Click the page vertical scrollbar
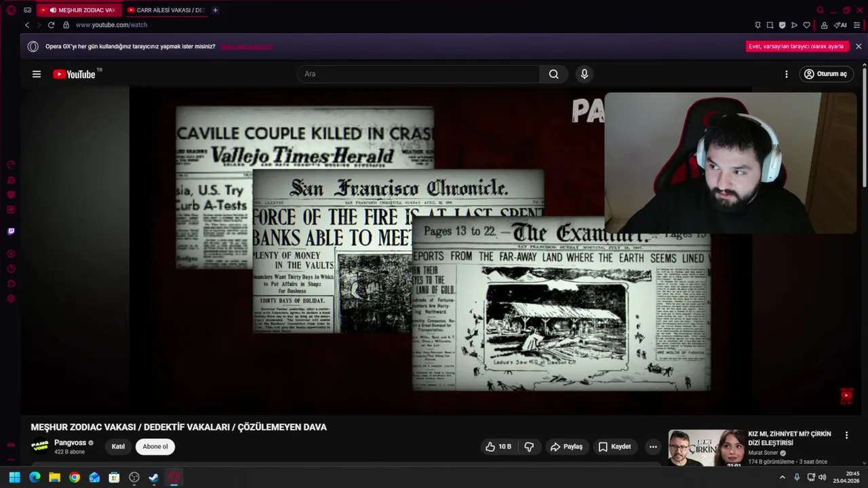The image size is (868, 488). pyautogui.click(x=865, y=127)
